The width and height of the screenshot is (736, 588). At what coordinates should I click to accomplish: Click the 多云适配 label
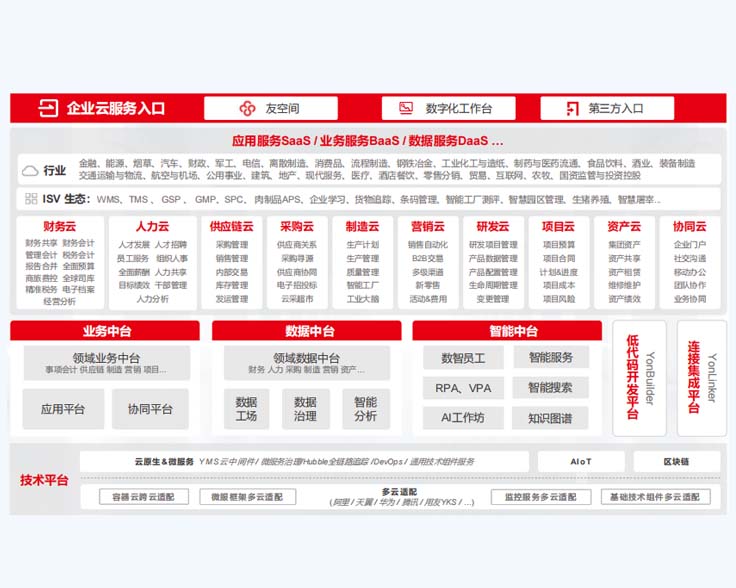[399, 491]
